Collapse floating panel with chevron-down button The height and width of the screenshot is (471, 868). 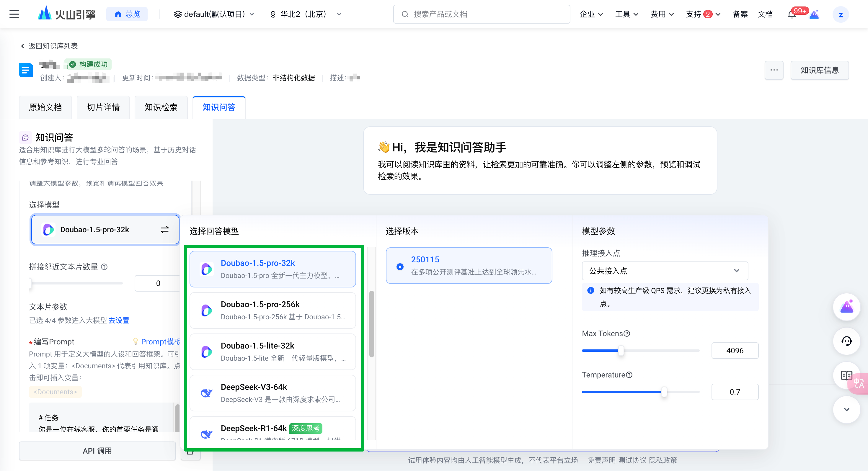pyautogui.click(x=846, y=410)
